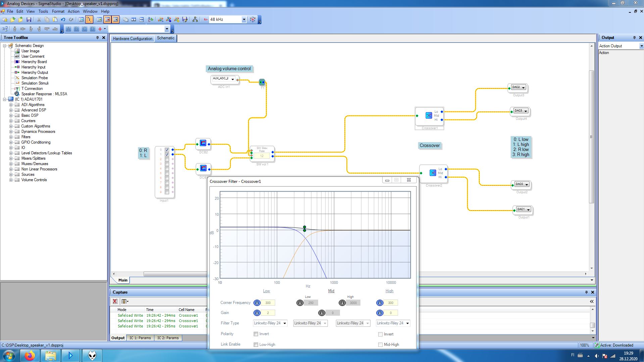
Task: Open File Explorer from the taskbar
Action: pos(50,355)
